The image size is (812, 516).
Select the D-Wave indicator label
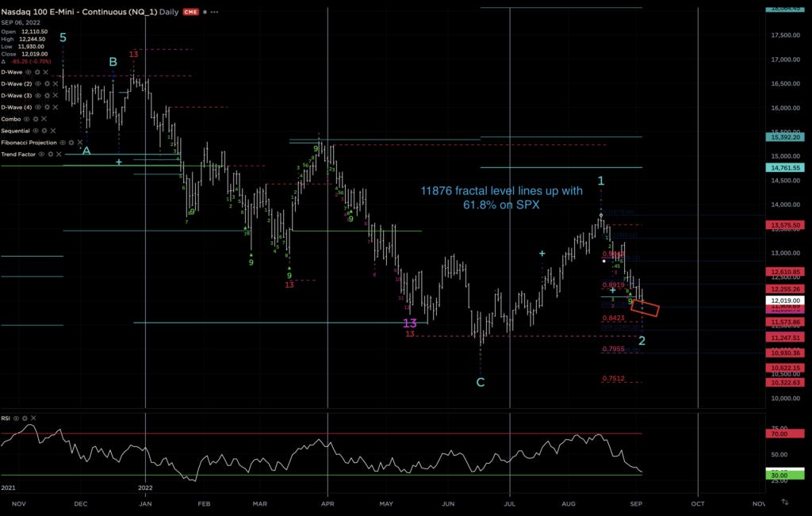[11, 72]
